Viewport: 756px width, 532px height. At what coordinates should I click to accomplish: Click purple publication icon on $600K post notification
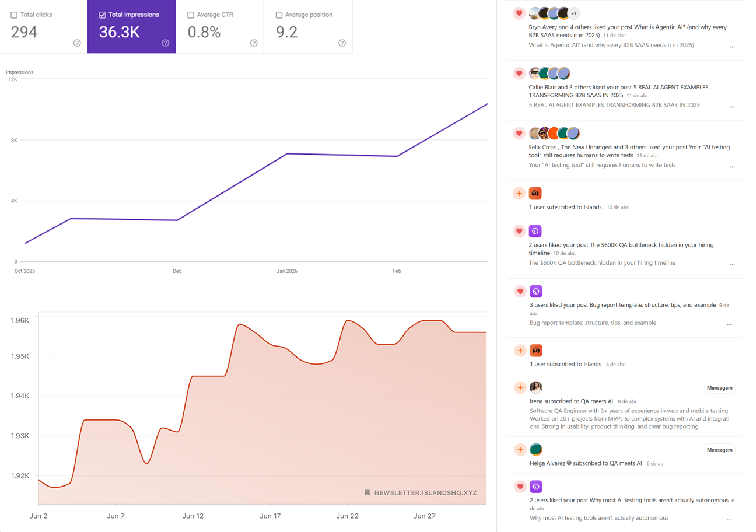(535, 231)
